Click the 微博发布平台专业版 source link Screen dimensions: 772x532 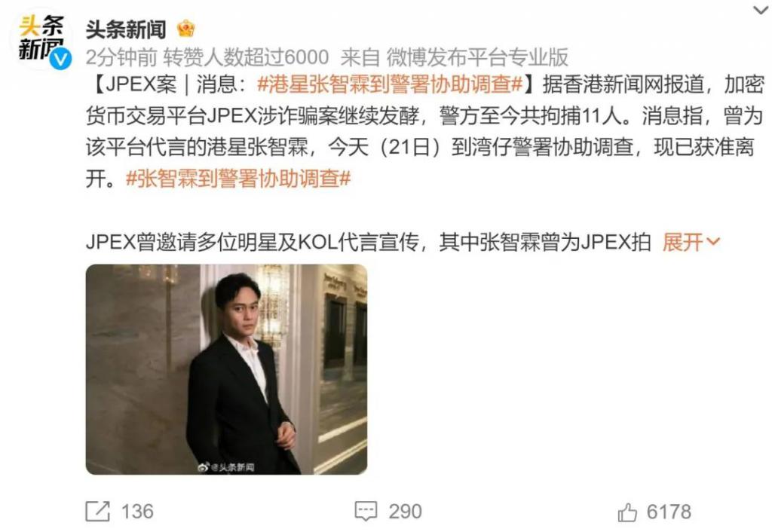(477, 57)
